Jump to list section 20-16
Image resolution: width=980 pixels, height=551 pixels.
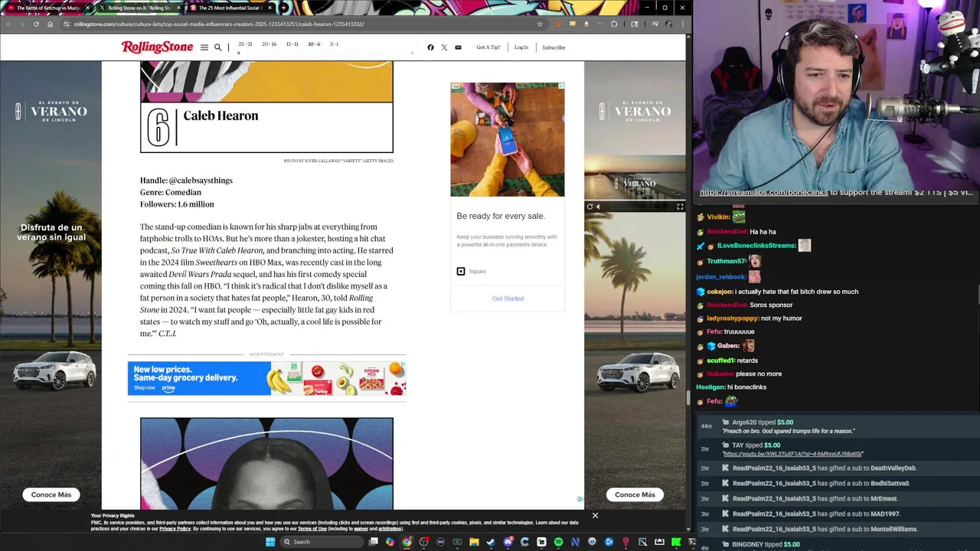[x=269, y=44]
